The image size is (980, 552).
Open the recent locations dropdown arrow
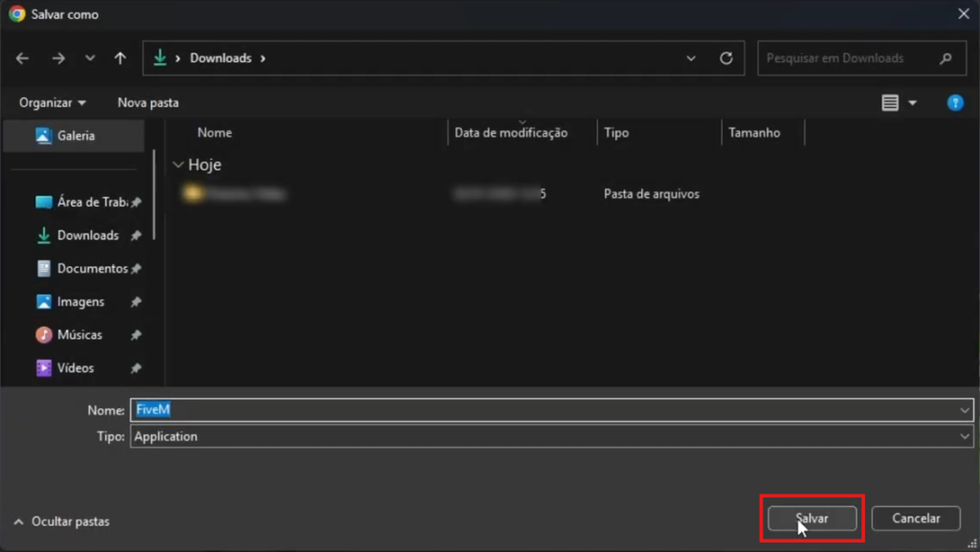[x=90, y=58]
